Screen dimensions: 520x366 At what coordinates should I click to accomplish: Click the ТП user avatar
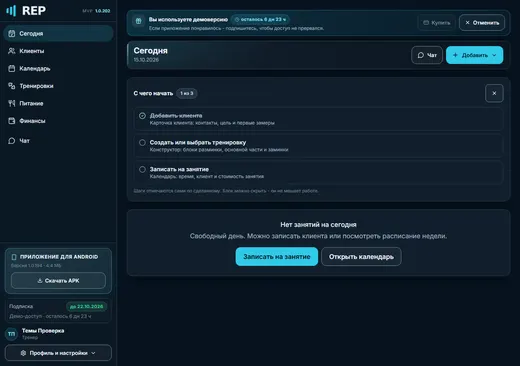point(12,334)
